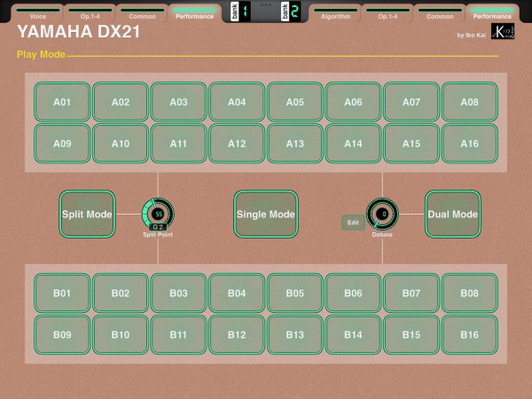Screen dimensions: 532x399
Task: Select voice pad A07
Action: (x=411, y=102)
